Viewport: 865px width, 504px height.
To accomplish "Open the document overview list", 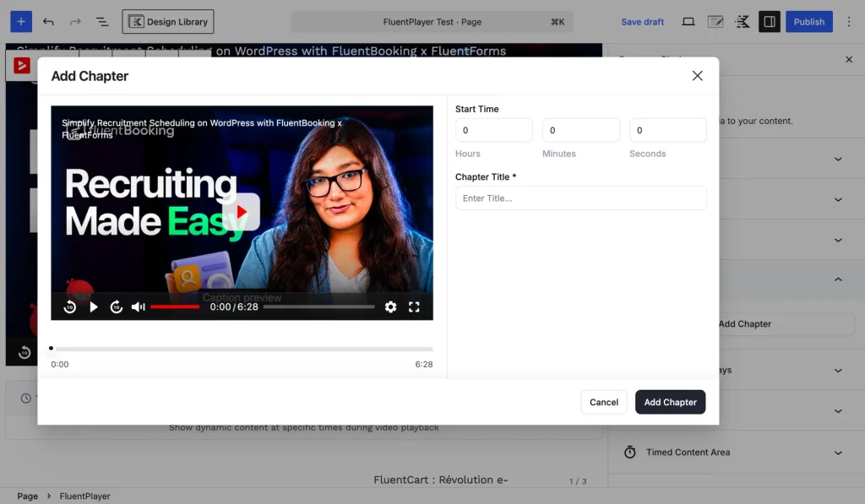I will 102,21.
